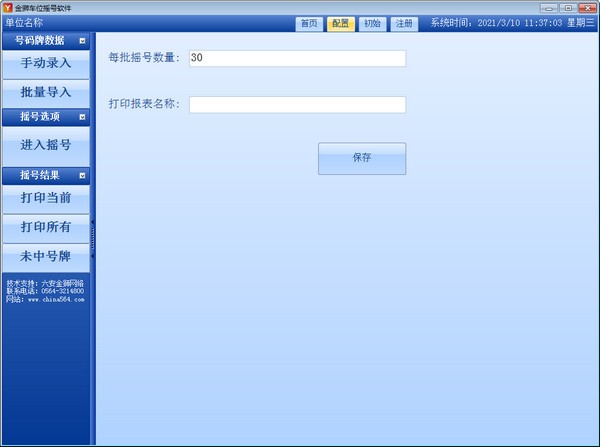Click the 单位名称 label

(24, 23)
